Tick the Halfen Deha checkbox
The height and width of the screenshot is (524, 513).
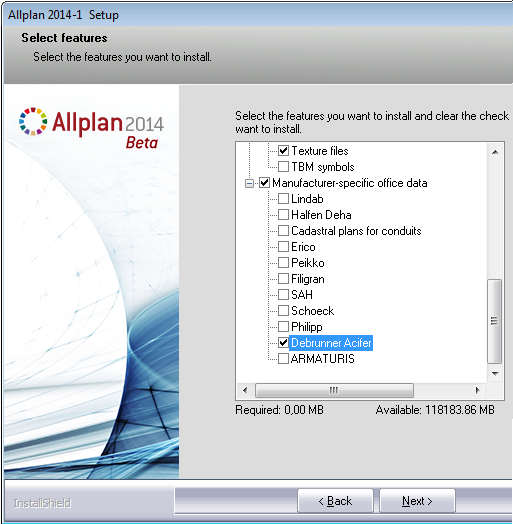point(283,215)
